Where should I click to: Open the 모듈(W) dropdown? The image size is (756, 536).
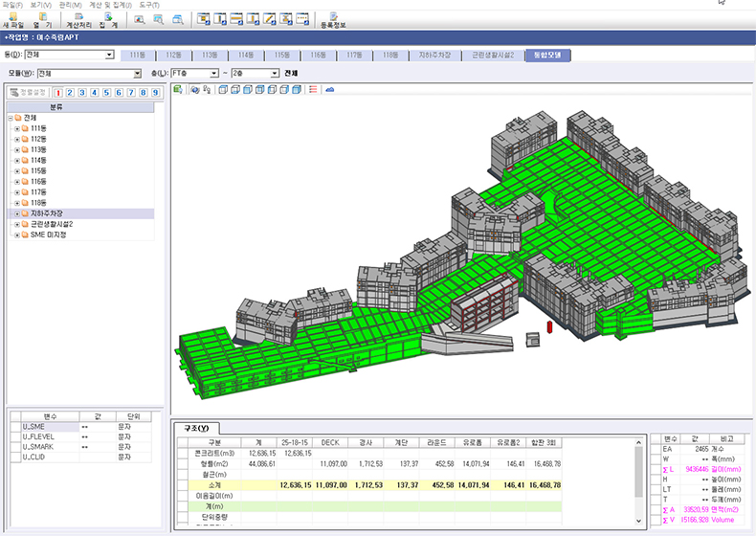pos(137,74)
